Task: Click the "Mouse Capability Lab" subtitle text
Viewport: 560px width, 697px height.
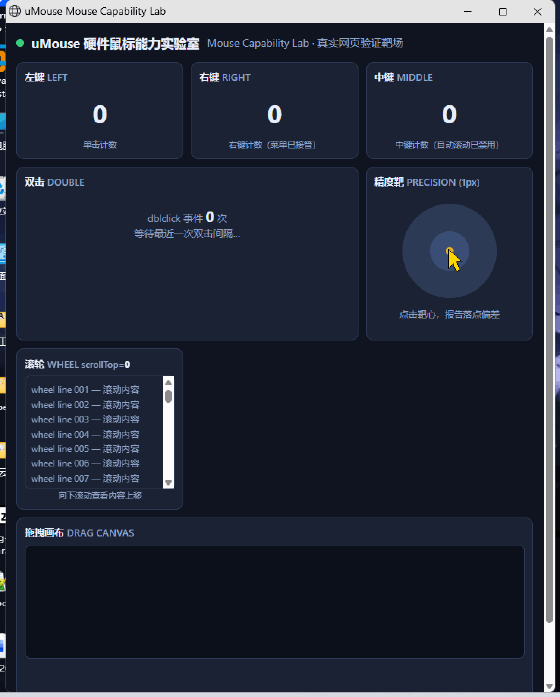Action: coord(258,43)
